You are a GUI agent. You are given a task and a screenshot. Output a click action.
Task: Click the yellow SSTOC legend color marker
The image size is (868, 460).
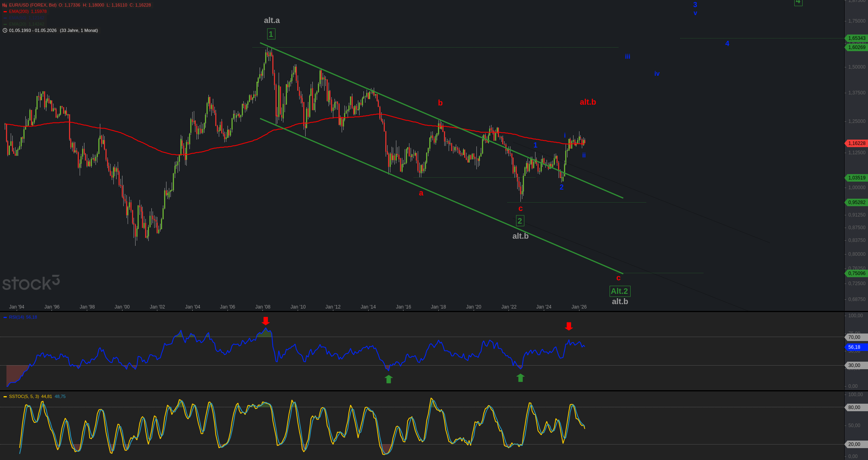(x=5, y=397)
